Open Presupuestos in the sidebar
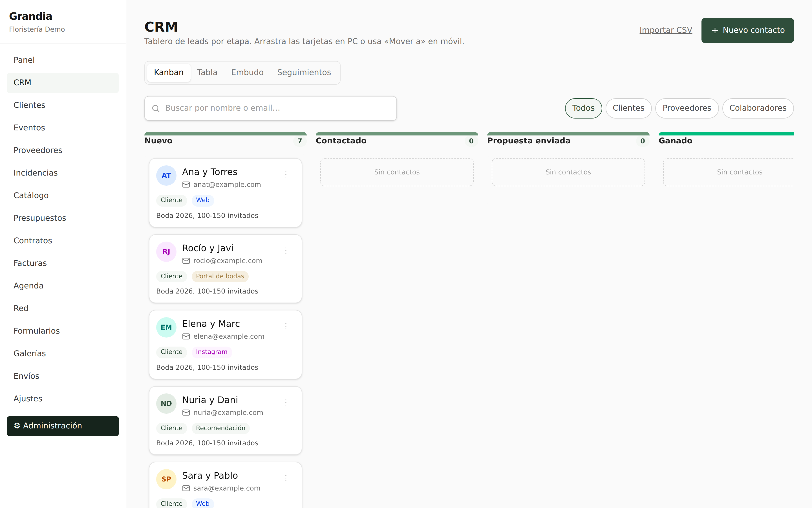This screenshot has width=812, height=508. click(x=63, y=218)
